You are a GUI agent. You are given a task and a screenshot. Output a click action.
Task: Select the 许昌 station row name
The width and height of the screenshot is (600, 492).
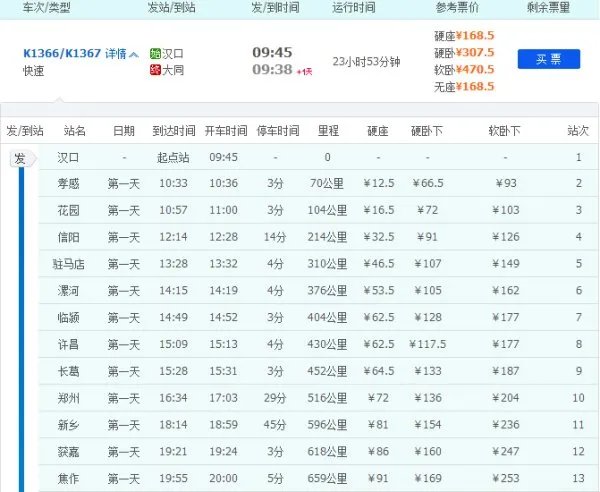pos(68,344)
